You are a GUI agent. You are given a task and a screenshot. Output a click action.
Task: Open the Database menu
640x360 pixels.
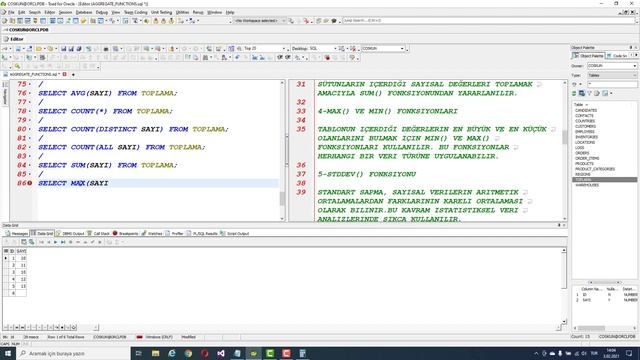84,13
